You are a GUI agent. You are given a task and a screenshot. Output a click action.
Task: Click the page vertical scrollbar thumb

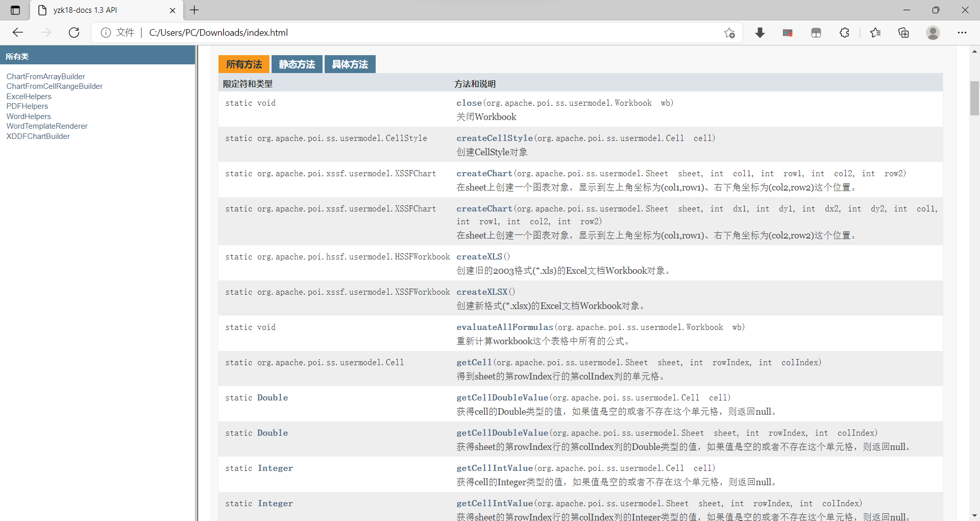[974, 98]
